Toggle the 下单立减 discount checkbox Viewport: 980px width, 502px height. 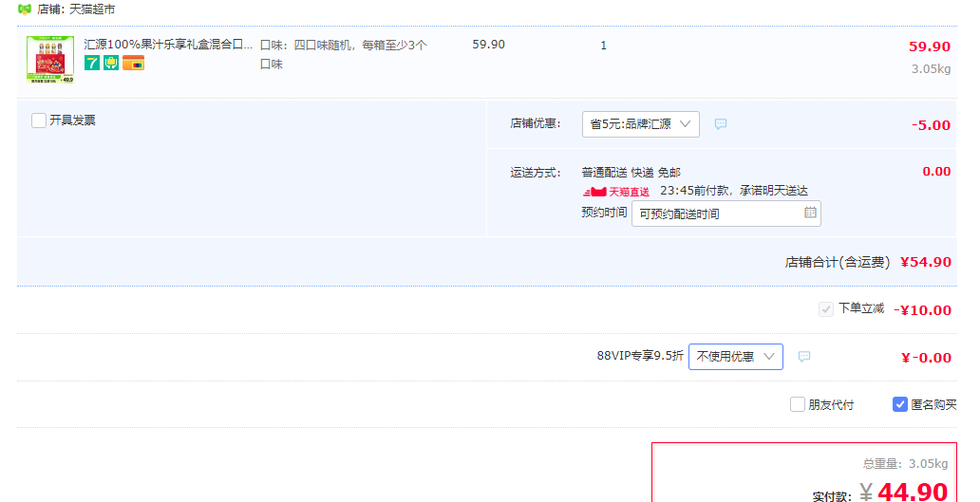click(825, 309)
